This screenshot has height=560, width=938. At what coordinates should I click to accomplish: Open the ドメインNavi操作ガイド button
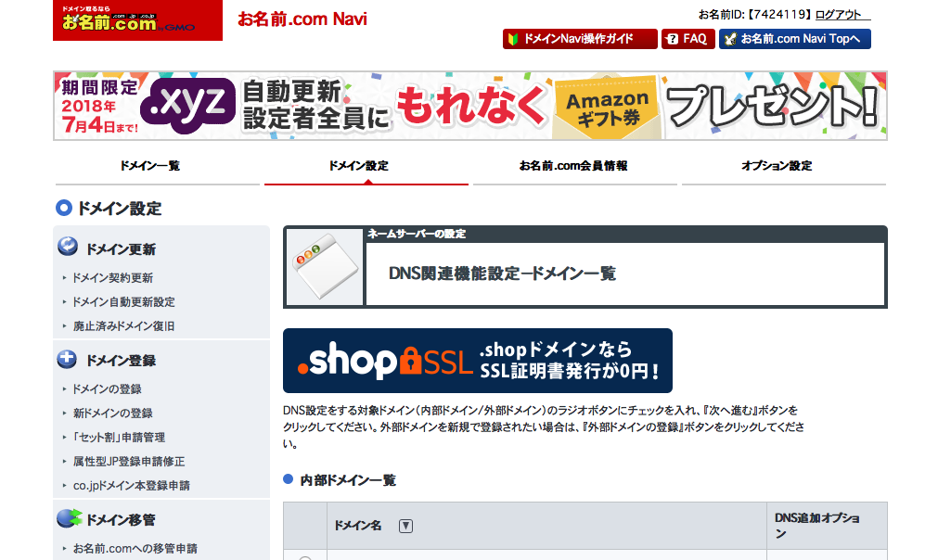[580, 39]
